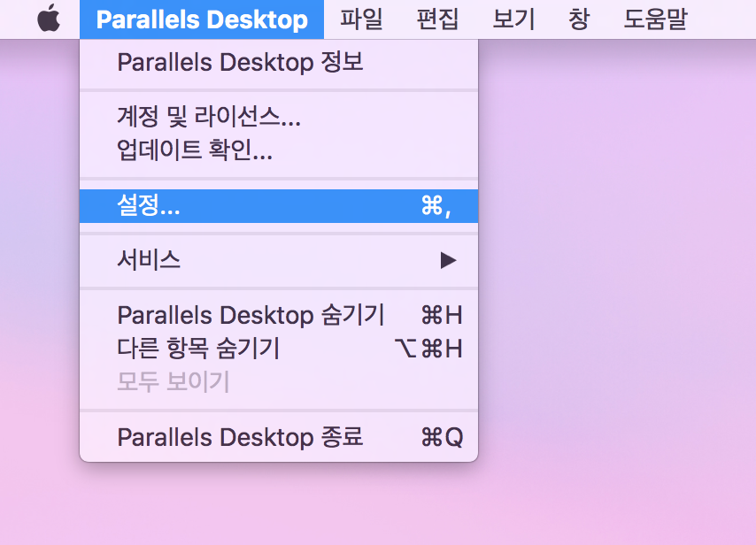Choose Parallels Desktop 종료 to quit
This screenshot has height=545, width=756.
279,438
